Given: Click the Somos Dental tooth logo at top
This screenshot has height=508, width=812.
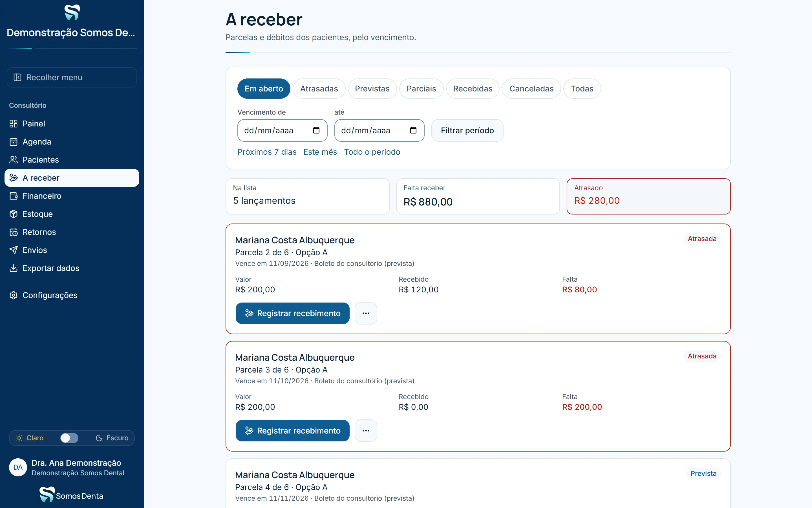Looking at the screenshot, I should [x=72, y=12].
